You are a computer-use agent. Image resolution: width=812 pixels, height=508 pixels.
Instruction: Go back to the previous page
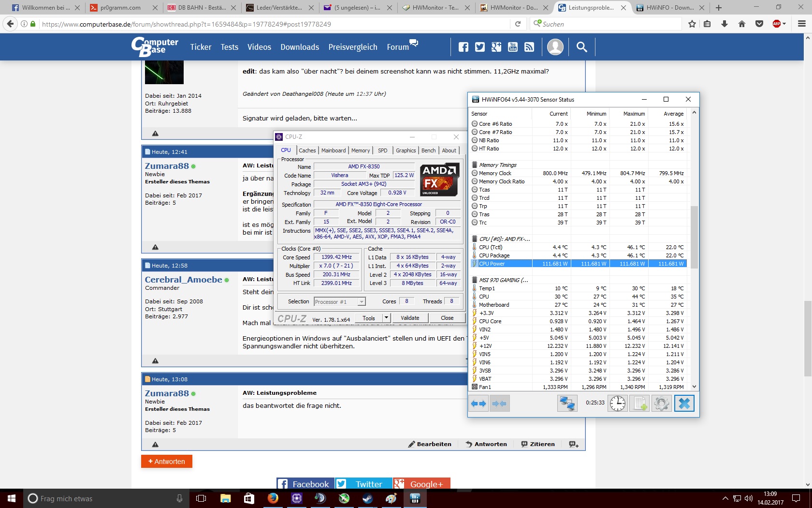click(x=10, y=24)
